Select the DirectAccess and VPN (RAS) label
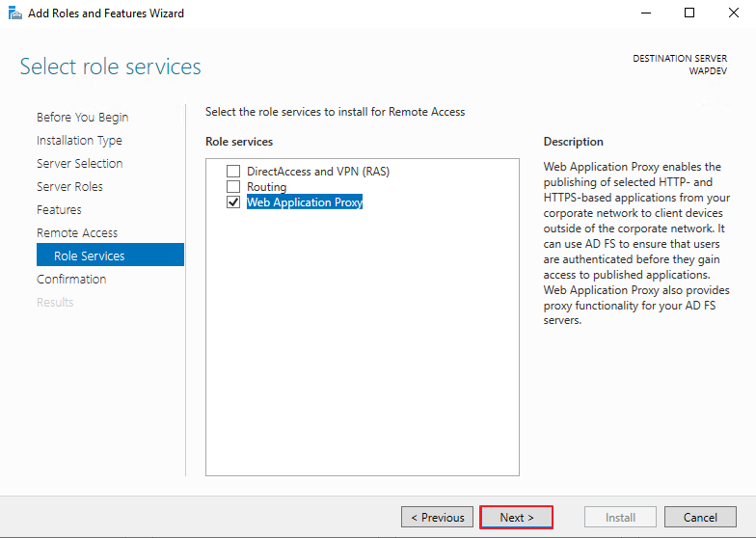The height and width of the screenshot is (538, 756). (318, 172)
